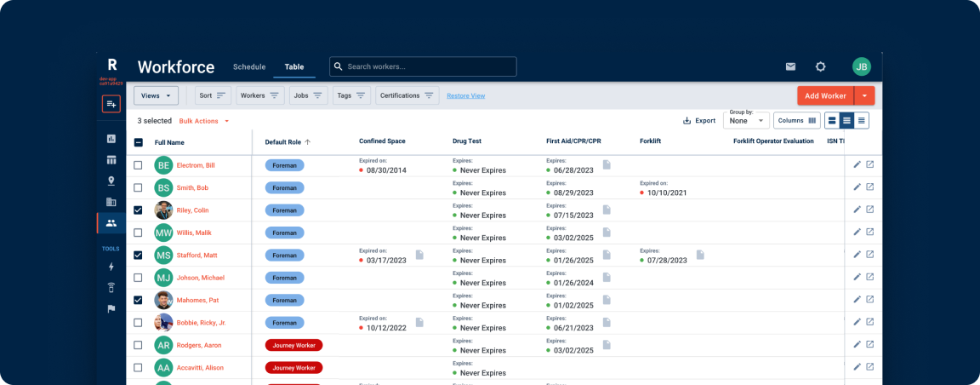Click the Journey Worker badge for Rodgers, Aaron
This screenshot has height=385, width=980.
(293, 345)
